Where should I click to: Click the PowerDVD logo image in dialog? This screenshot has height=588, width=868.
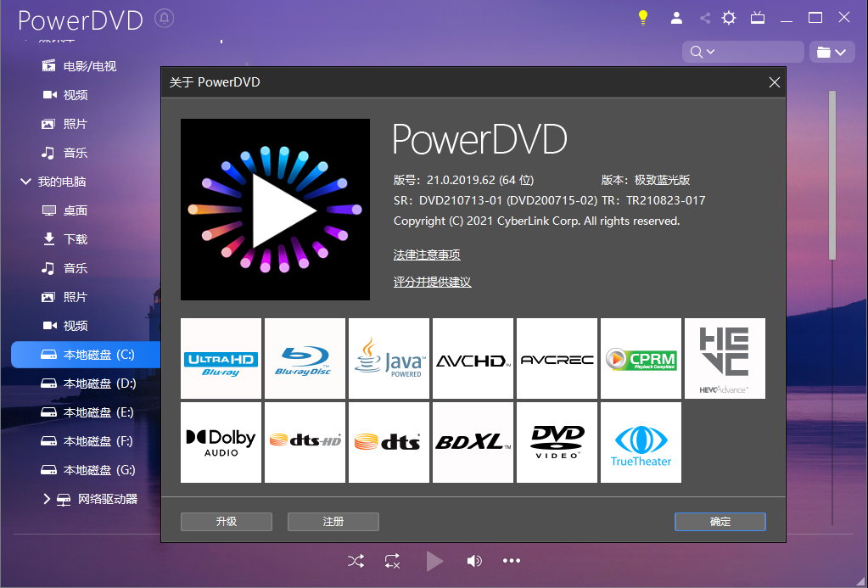[275, 210]
